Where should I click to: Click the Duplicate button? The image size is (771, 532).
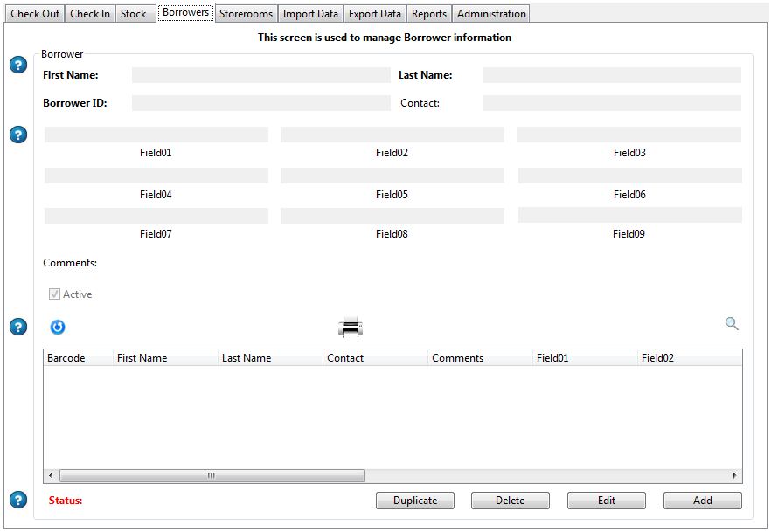tap(415, 501)
